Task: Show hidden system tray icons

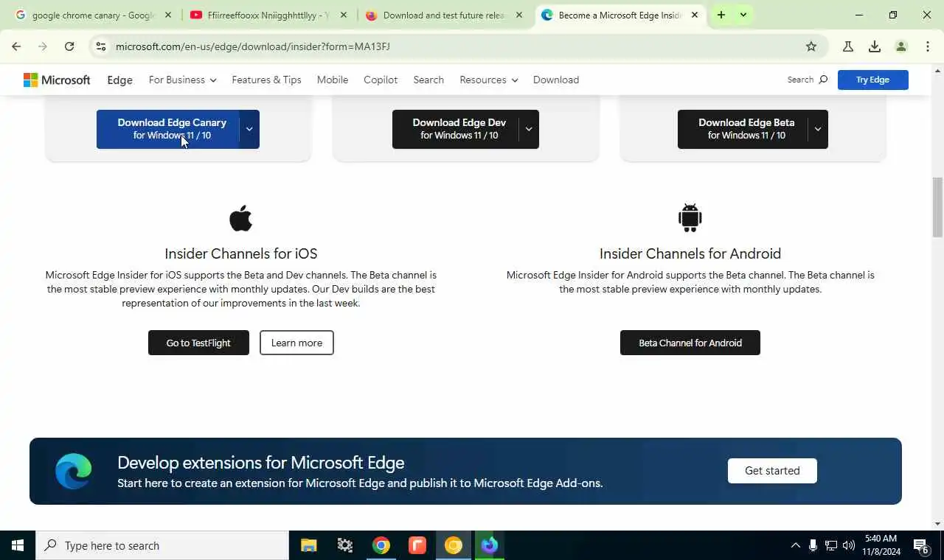Action: (795, 545)
